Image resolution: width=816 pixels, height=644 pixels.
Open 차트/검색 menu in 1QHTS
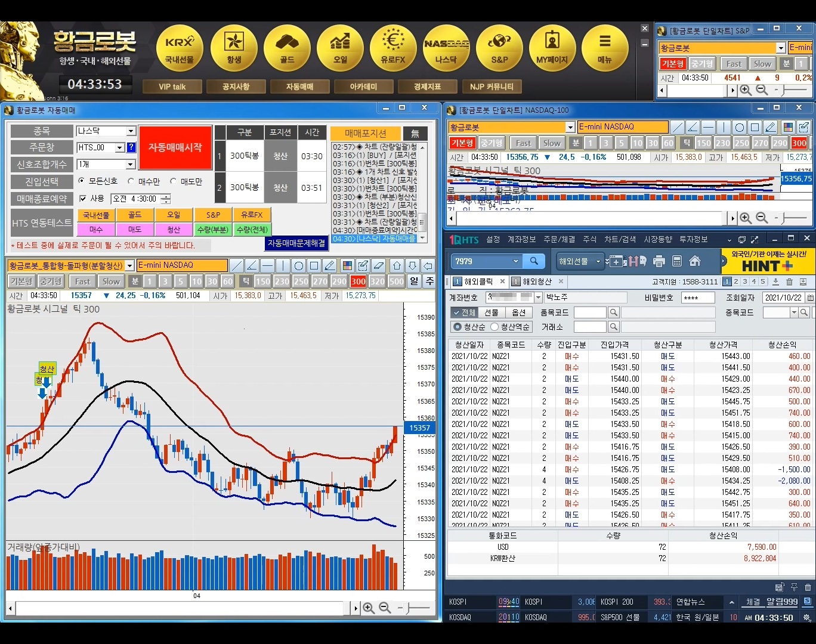coord(620,239)
